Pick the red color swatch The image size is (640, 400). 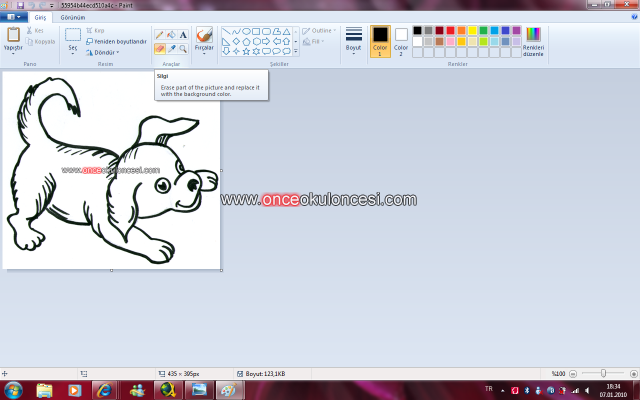(451, 31)
